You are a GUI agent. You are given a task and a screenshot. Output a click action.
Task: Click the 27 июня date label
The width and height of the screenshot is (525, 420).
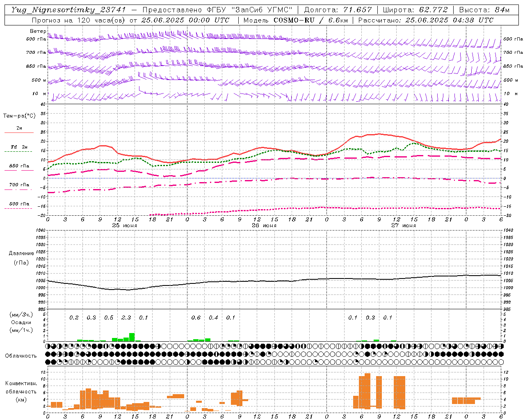403,225
